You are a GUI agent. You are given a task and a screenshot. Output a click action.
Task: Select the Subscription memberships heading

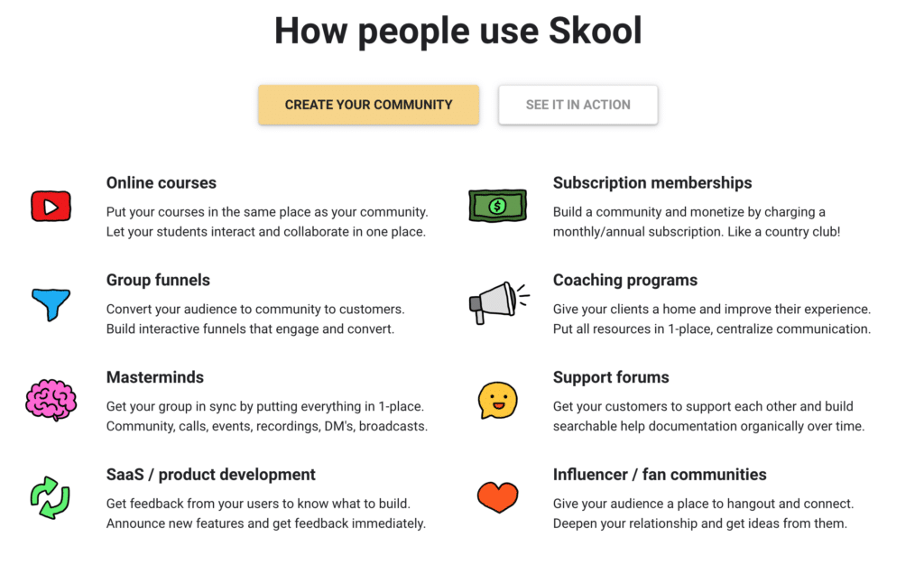pos(652,182)
